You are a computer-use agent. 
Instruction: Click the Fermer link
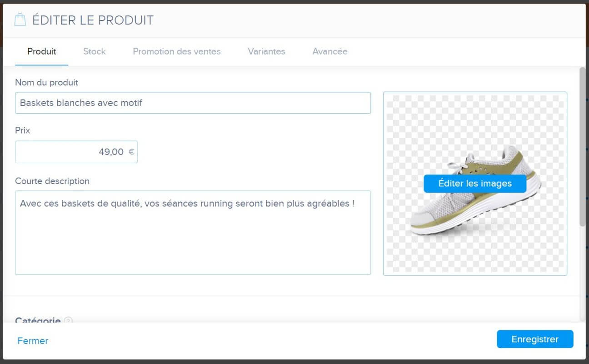[x=33, y=341]
